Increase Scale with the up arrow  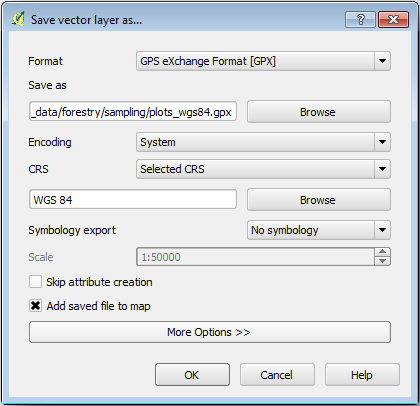point(382,252)
